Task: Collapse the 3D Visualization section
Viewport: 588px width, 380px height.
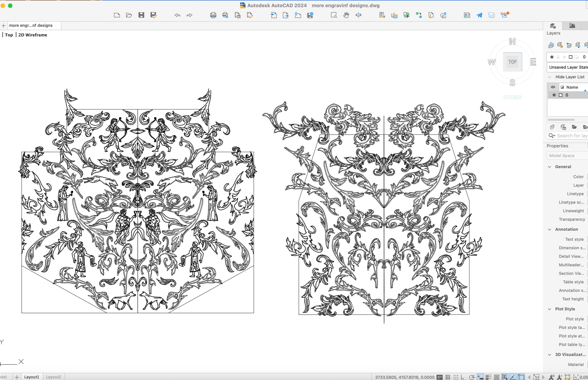Action: [550, 355]
